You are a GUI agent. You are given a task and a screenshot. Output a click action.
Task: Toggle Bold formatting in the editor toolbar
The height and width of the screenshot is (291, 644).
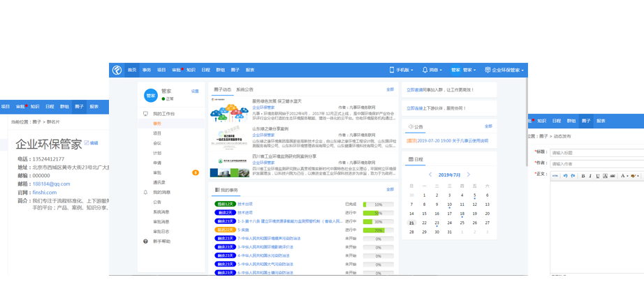point(583,176)
